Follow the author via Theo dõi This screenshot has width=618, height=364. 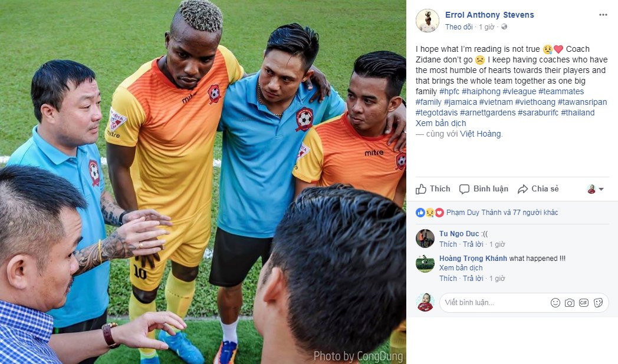pos(459,27)
